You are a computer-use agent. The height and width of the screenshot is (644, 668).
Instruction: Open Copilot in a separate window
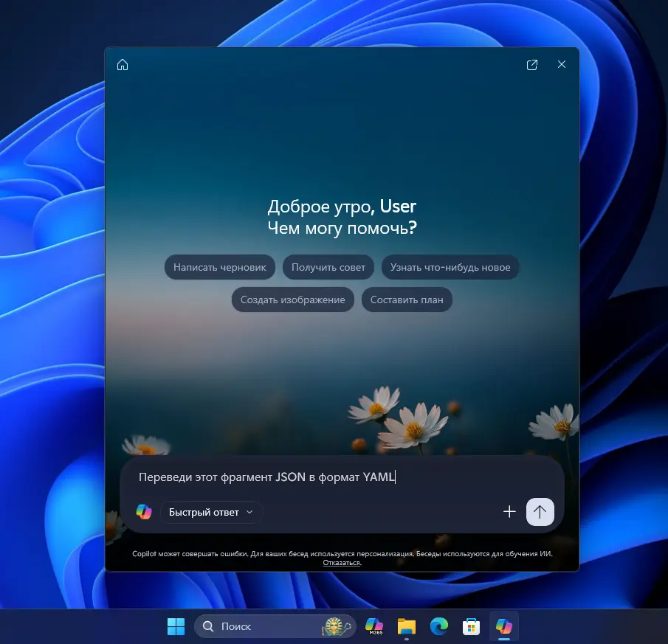pyautogui.click(x=532, y=65)
